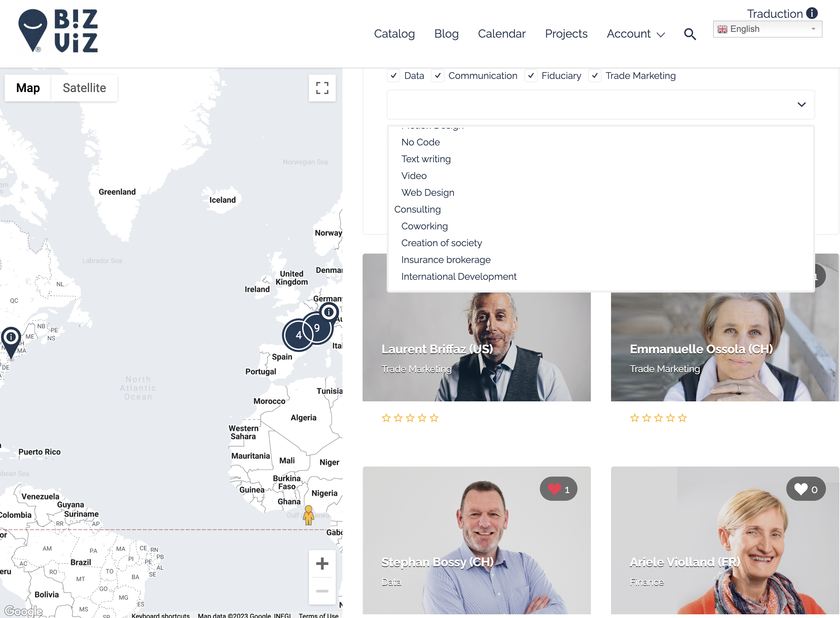Click the Traduction info icon
The image size is (840, 618).
pos(812,13)
